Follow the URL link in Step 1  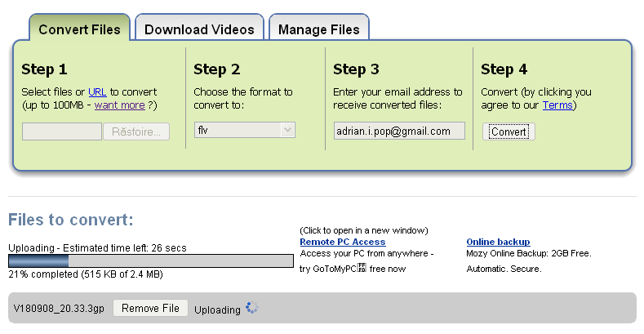pyautogui.click(x=97, y=92)
